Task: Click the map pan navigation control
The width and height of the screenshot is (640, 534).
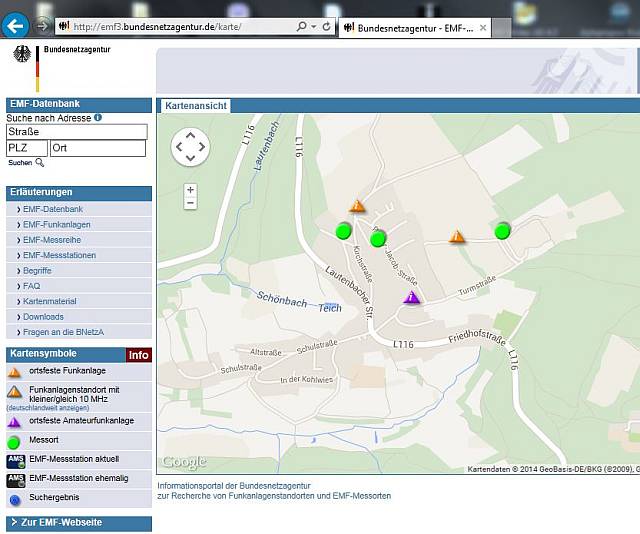Action: point(190,147)
